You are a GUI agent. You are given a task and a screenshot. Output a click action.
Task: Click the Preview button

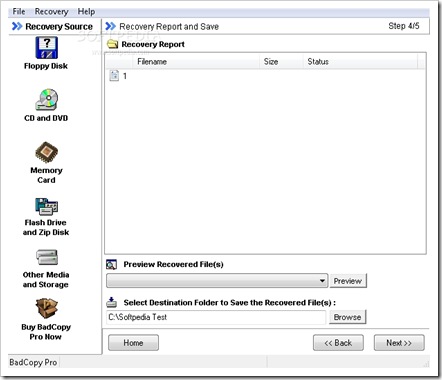click(x=348, y=281)
